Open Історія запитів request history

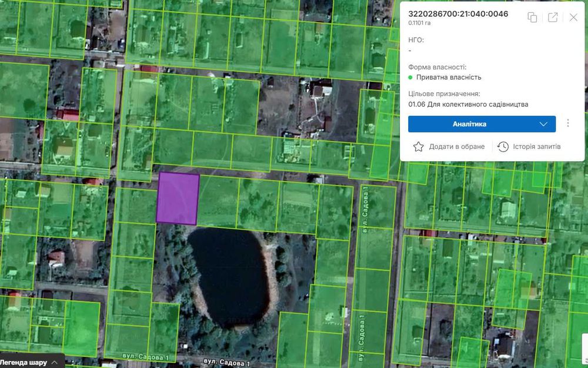click(537, 147)
